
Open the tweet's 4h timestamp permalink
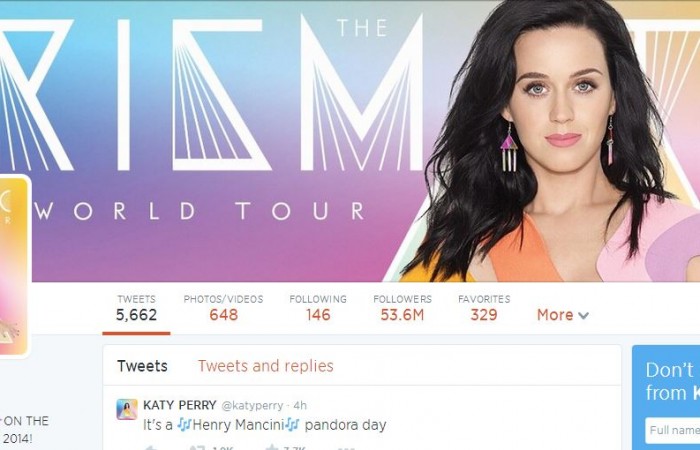[x=300, y=406]
